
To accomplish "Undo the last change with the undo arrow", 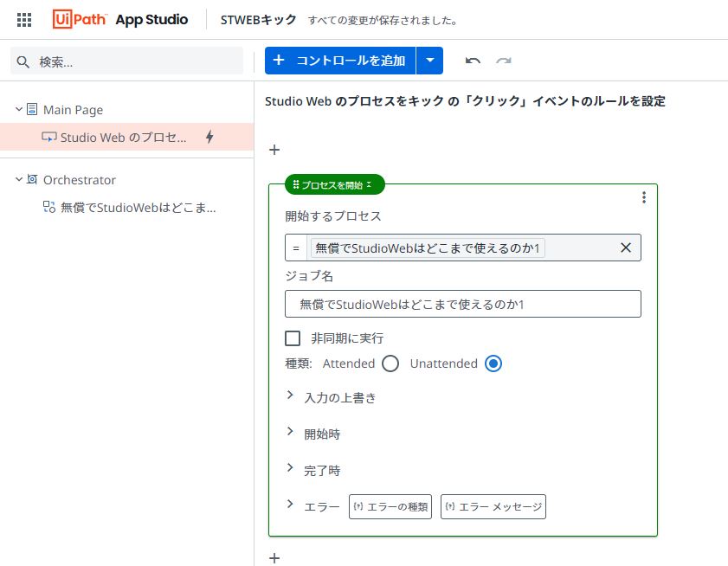I will pyautogui.click(x=475, y=61).
